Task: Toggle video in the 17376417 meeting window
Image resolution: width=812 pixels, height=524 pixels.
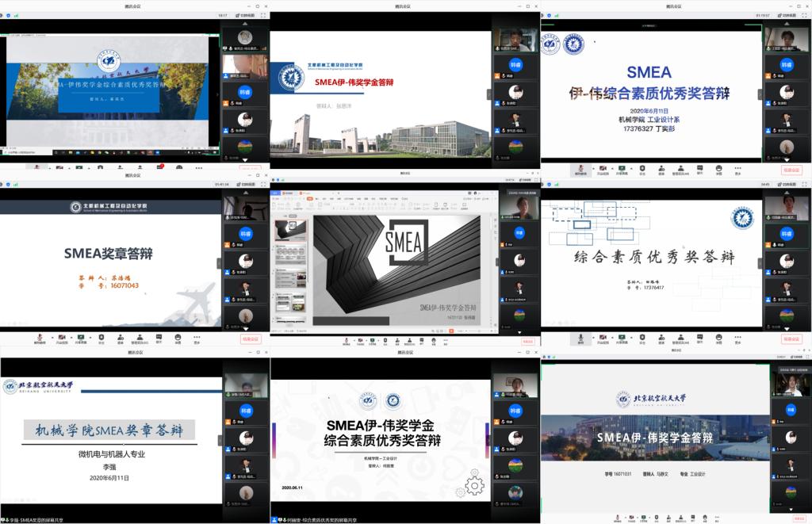Action: (x=603, y=338)
